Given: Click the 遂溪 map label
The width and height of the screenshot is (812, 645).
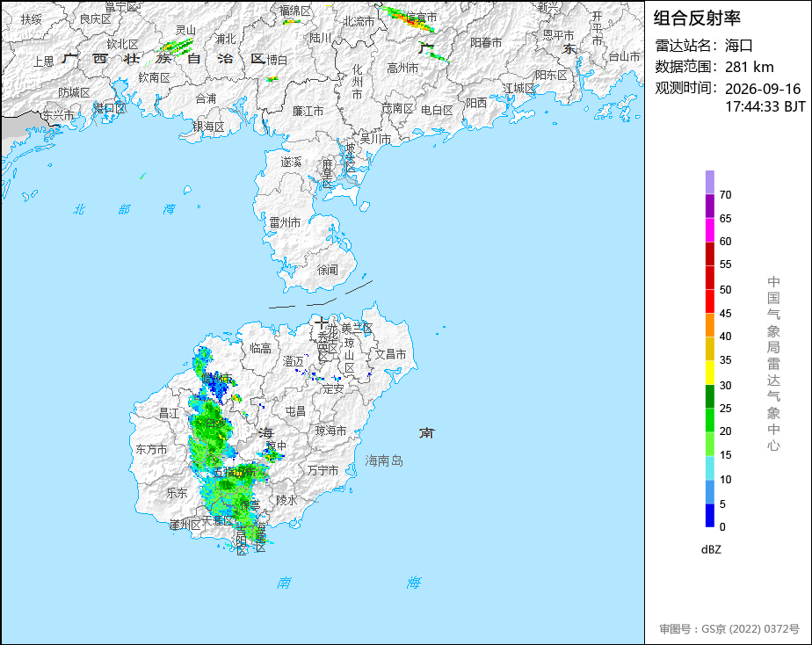Looking at the screenshot, I should (x=291, y=162).
